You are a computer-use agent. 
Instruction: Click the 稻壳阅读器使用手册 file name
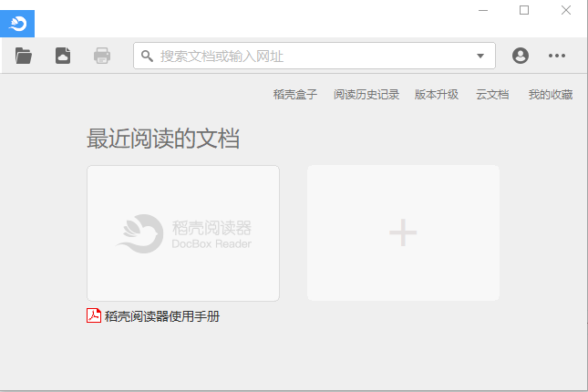click(x=162, y=317)
